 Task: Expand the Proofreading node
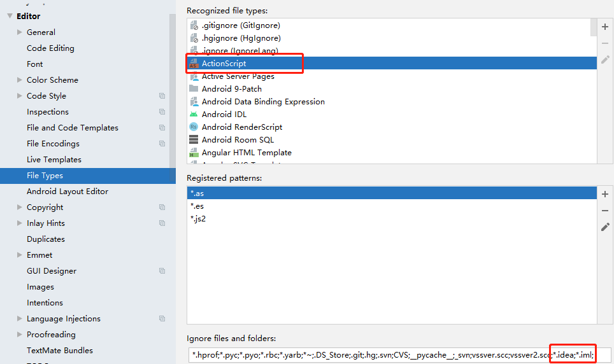pyautogui.click(x=19, y=335)
